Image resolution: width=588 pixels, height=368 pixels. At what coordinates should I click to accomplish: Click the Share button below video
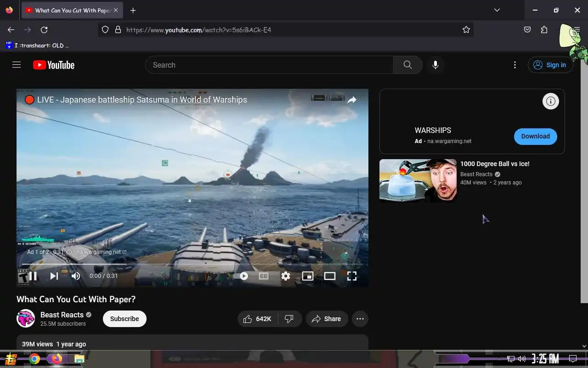326,319
